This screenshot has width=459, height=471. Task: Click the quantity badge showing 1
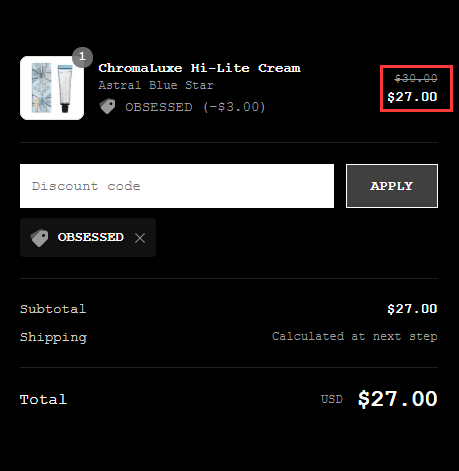point(82,57)
